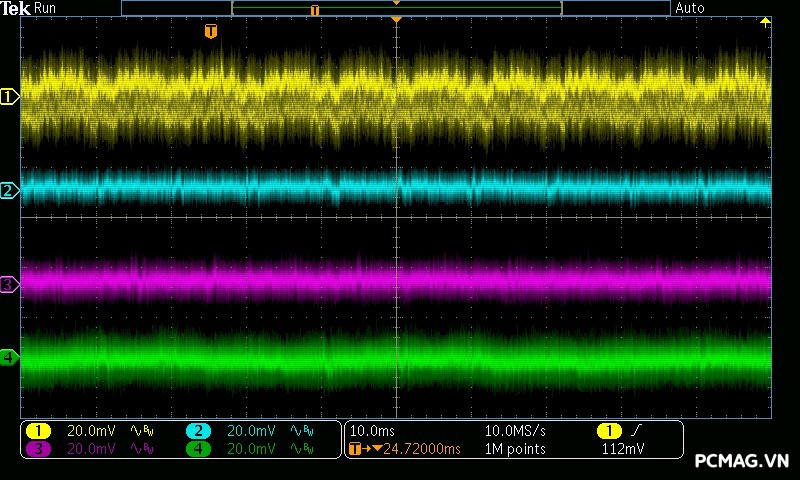Click the Auto trigger mode label

(x=690, y=8)
